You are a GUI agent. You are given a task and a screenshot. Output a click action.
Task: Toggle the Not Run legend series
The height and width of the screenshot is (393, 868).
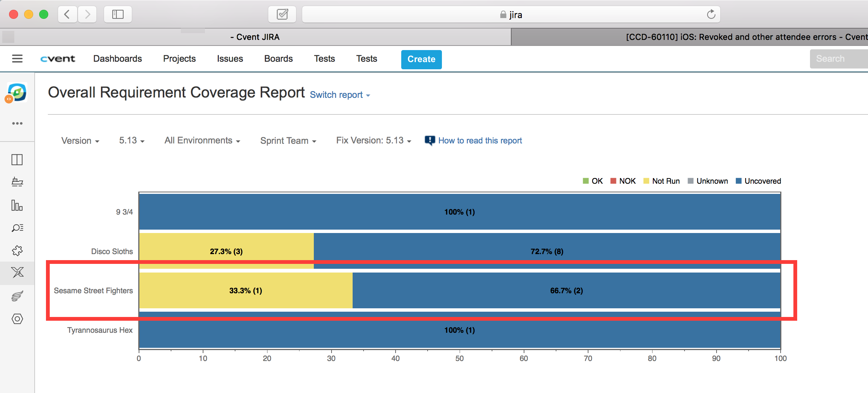click(x=661, y=181)
